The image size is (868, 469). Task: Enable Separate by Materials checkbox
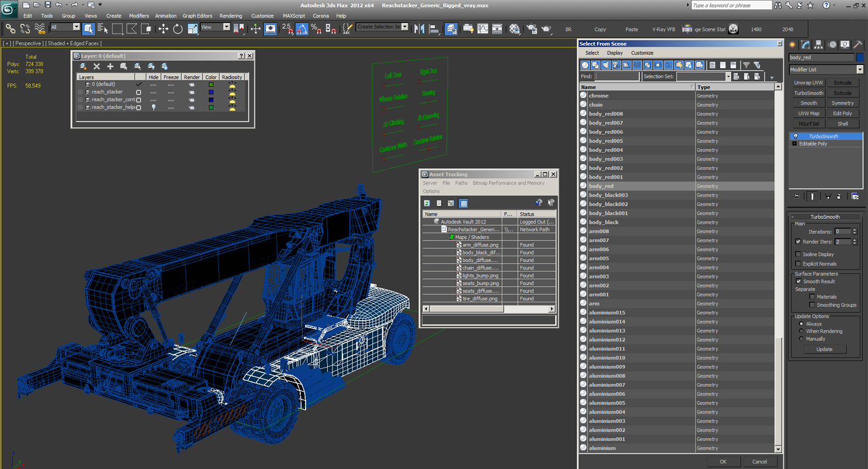(x=812, y=297)
